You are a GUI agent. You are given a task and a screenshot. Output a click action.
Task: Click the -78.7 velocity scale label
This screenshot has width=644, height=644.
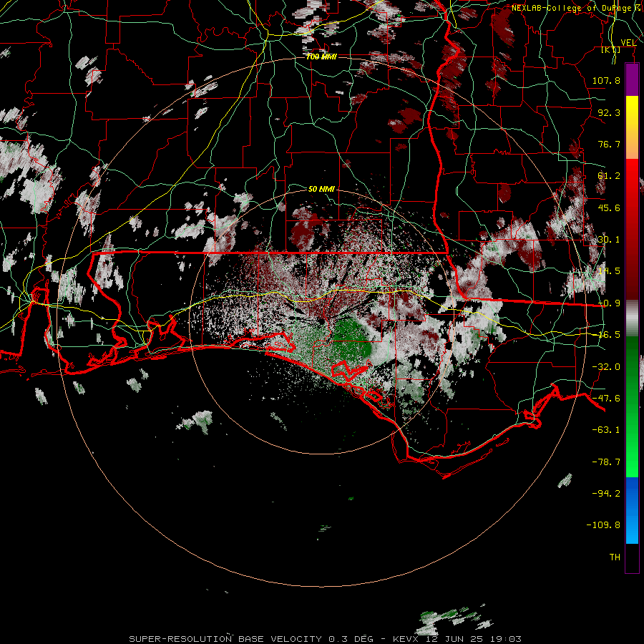click(x=606, y=462)
